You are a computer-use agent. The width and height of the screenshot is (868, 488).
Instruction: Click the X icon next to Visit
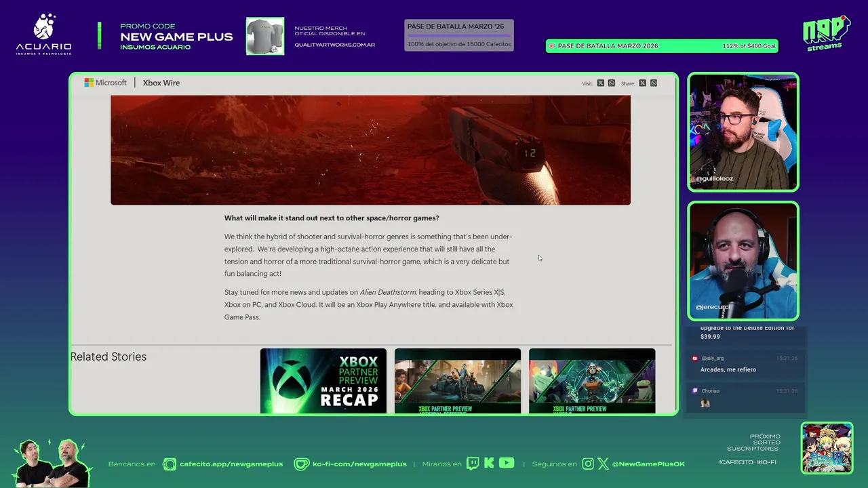[x=600, y=83]
